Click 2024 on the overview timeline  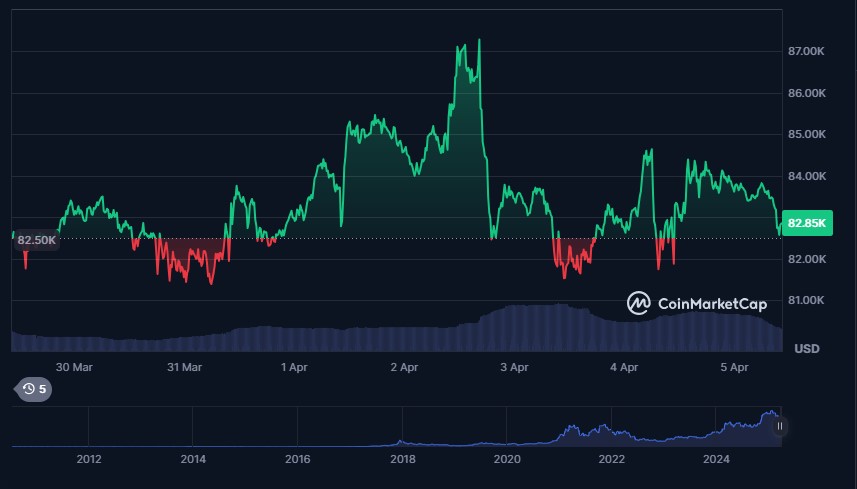pyautogui.click(x=716, y=459)
